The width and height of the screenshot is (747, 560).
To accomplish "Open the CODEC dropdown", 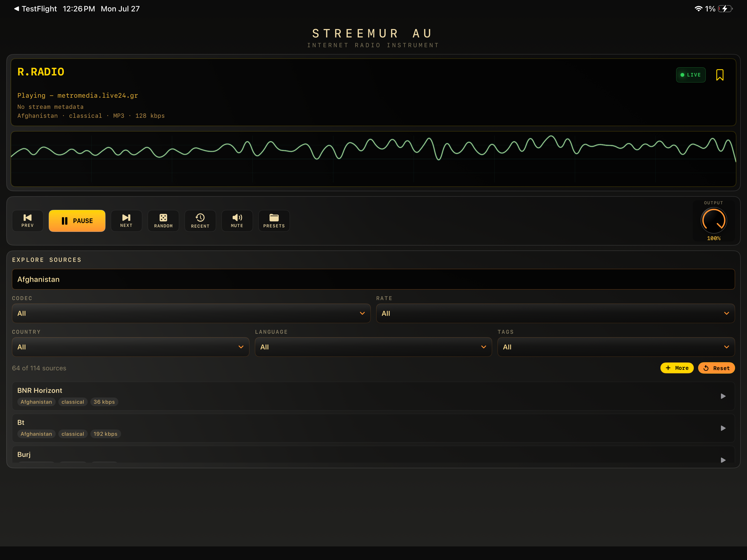I will click(191, 313).
